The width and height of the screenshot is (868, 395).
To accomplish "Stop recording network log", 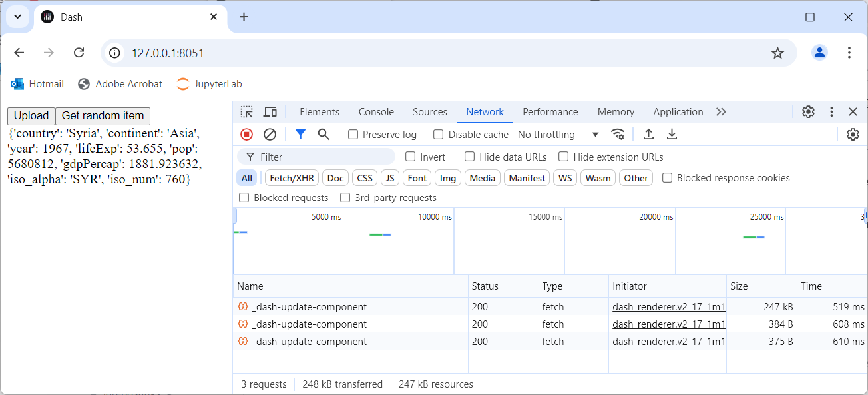I will point(247,135).
